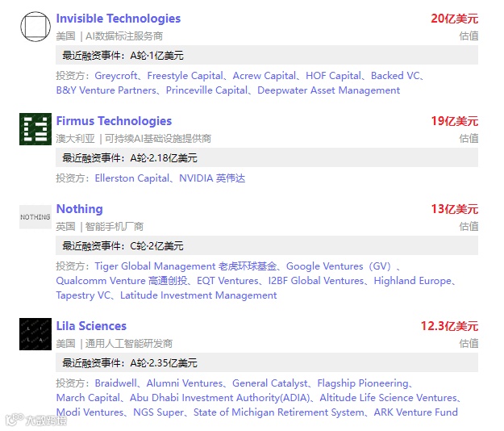This screenshot has height=431, width=504.
Task: Select the 19亿美元 valuation figure
Action: point(455,121)
